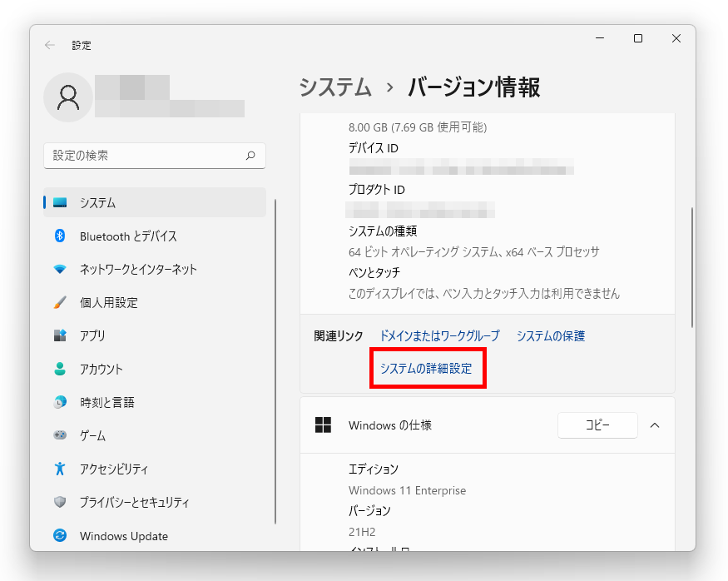This screenshot has width=728, height=581.
Task: Select プライバシーとセキュリティ
Action: pyautogui.click(x=155, y=502)
